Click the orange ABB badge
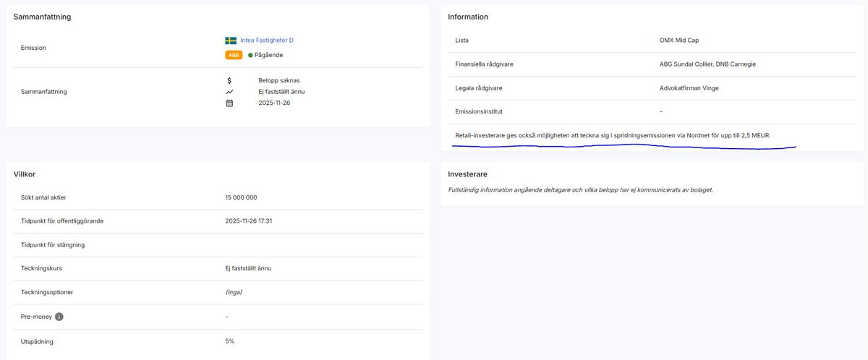Screen dimensions: 868x360 coord(233,55)
